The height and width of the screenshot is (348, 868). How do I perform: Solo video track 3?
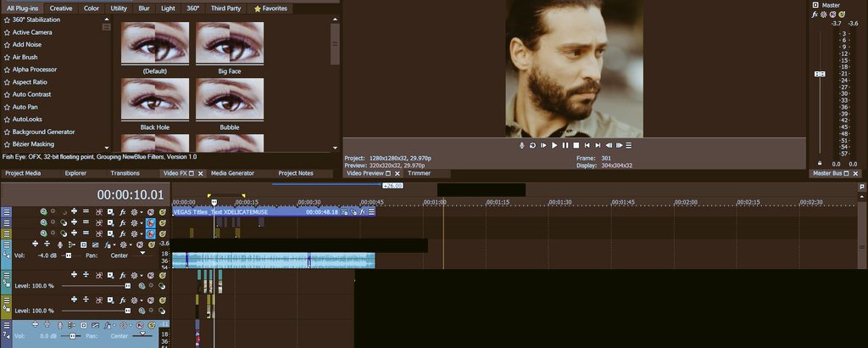(x=163, y=233)
